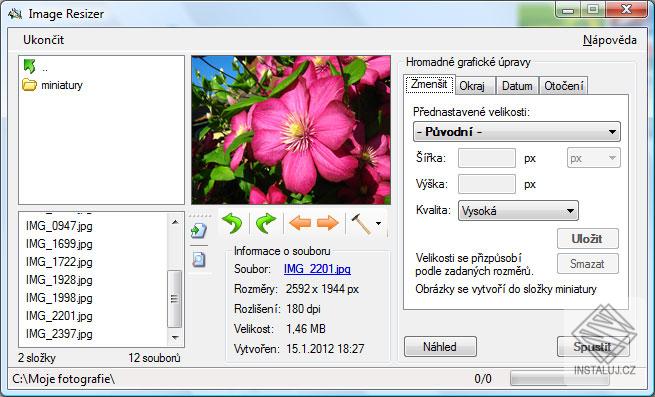Click the Výška input field
Screen dimensions: 655x397
point(487,184)
